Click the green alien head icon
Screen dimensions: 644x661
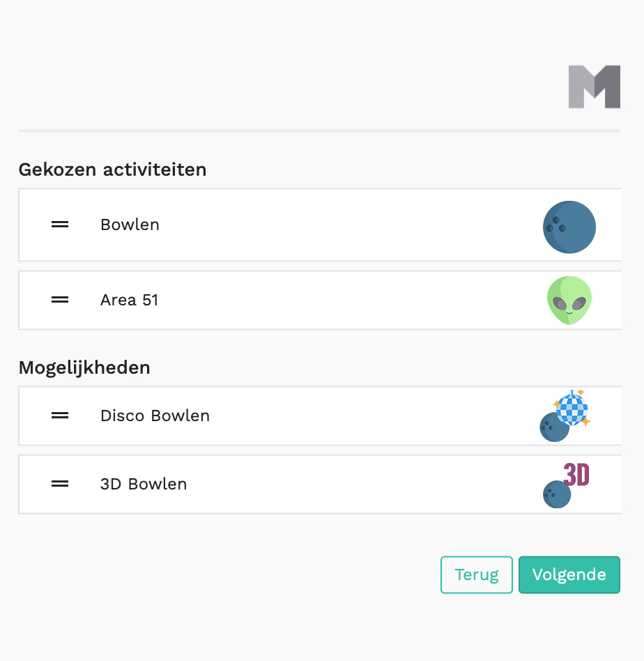(x=569, y=301)
